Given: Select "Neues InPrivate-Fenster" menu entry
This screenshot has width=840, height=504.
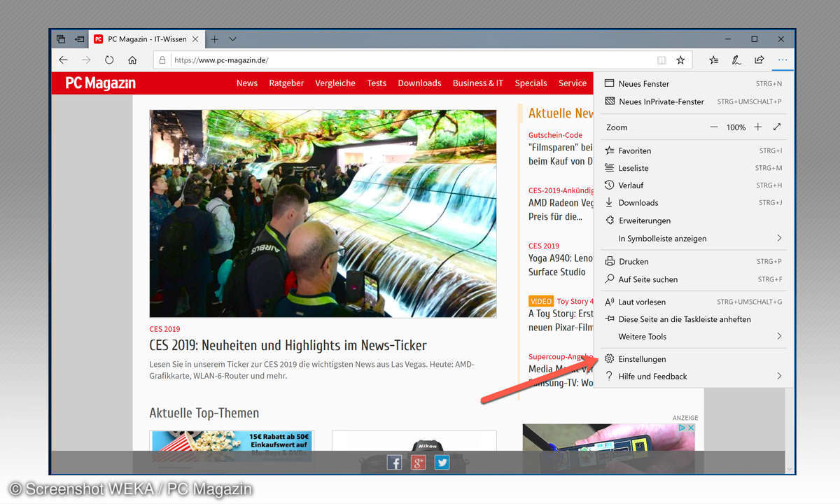Looking at the screenshot, I should pyautogui.click(x=661, y=101).
